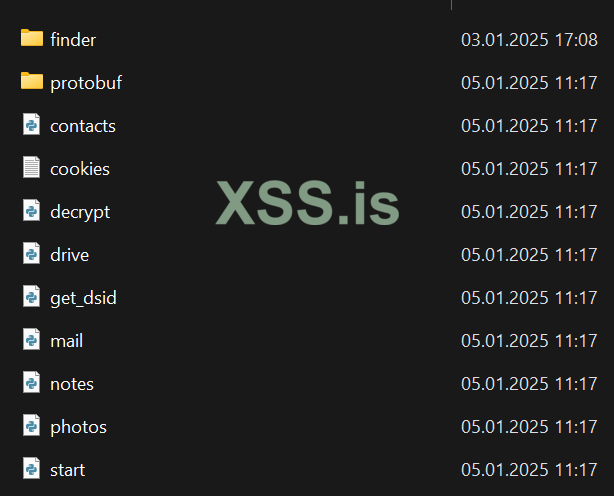This screenshot has height=496, width=614.
Task: Click the get_dsid Python file icon
Action: click(32, 297)
